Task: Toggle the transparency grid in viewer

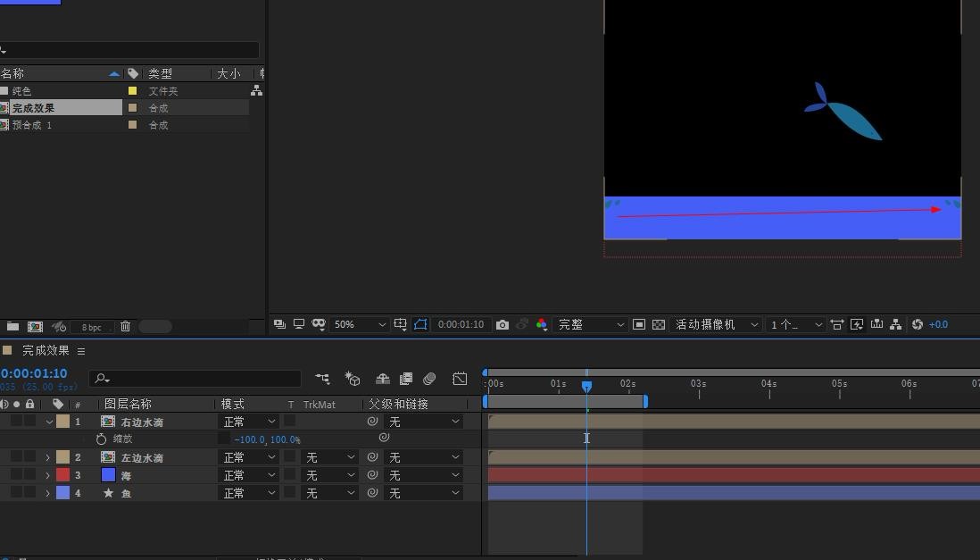Action: point(658,324)
